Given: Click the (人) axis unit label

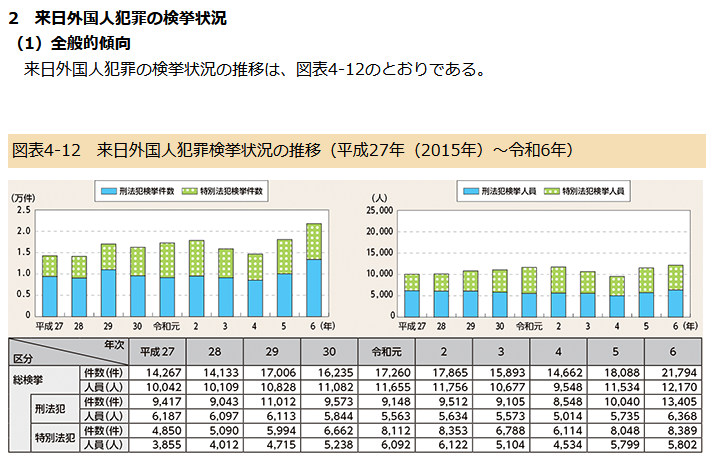Looking at the screenshot, I should tap(379, 198).
